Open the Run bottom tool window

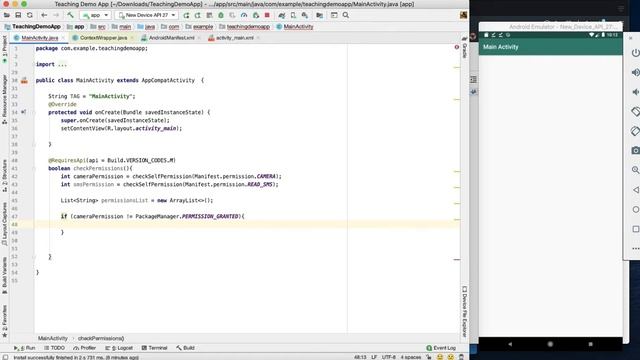(24, 348)
